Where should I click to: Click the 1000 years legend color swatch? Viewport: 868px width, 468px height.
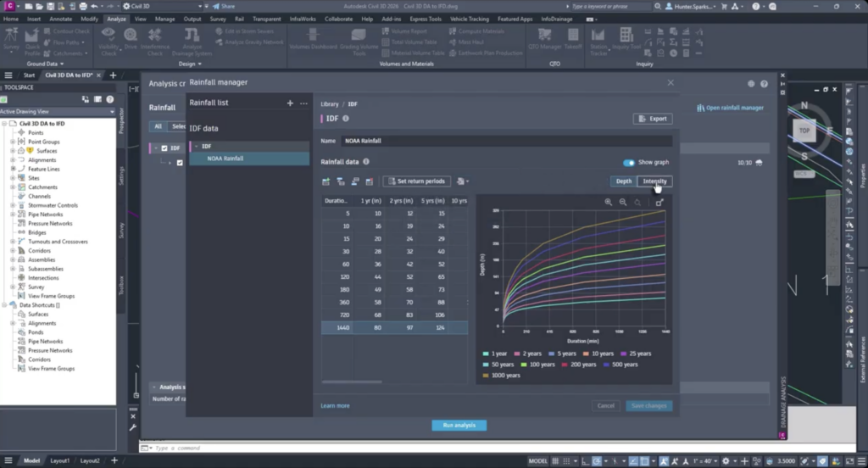486,375
